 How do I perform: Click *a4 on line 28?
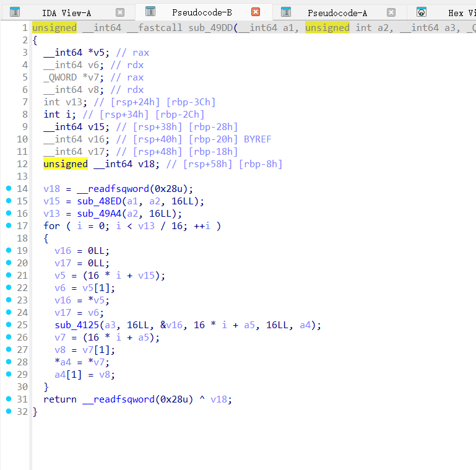click(x=63, y=362)
